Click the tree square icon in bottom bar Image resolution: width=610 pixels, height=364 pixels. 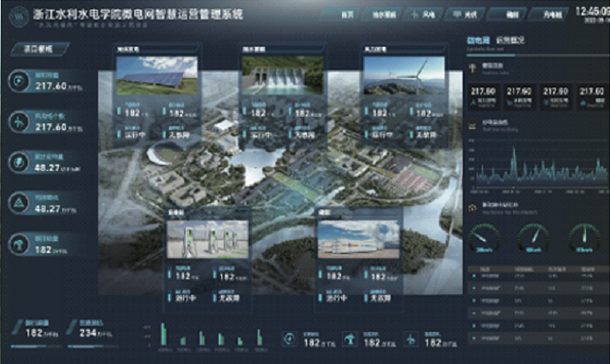350,339
